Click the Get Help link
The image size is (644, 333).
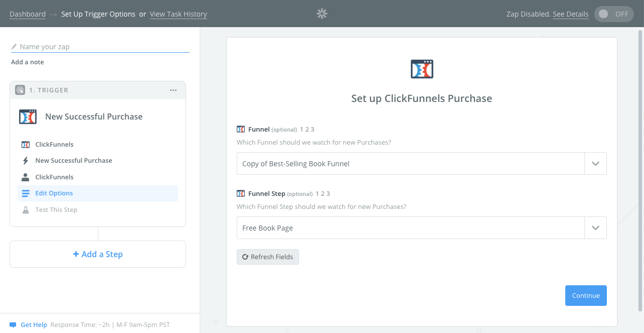click(x=34, y=325)
